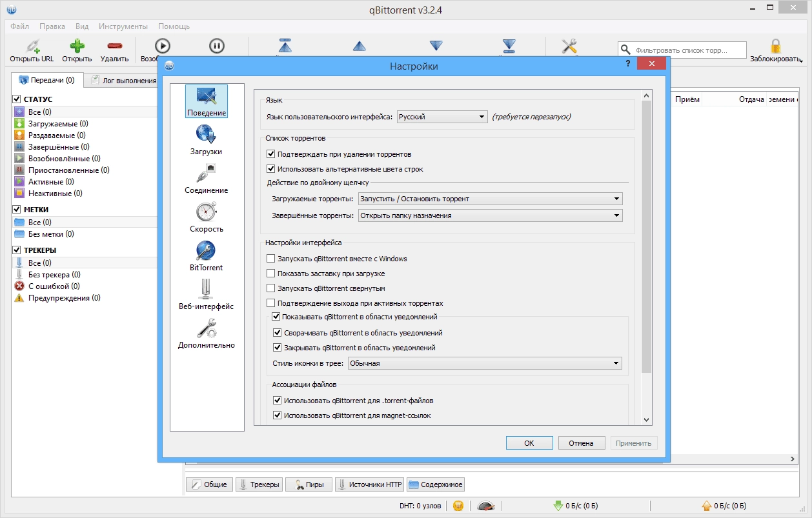812x518 pixels.
Task: Open the Веб-интерфейс settings category
Action: coord(207,295)
